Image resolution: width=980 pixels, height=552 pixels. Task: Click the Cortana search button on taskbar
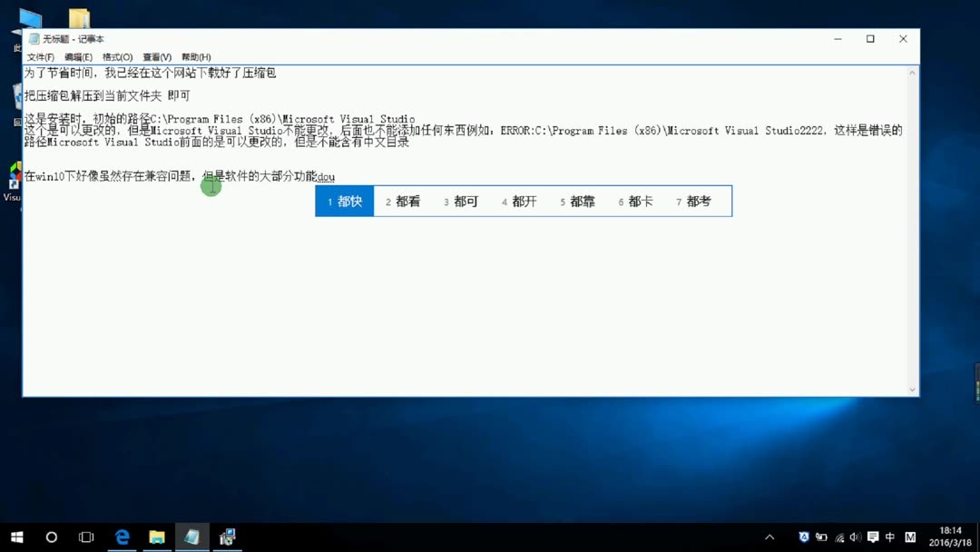[x=52, y=537]
